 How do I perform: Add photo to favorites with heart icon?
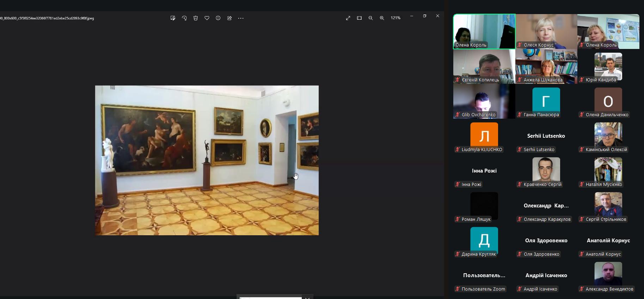click(x=207, y=18)
